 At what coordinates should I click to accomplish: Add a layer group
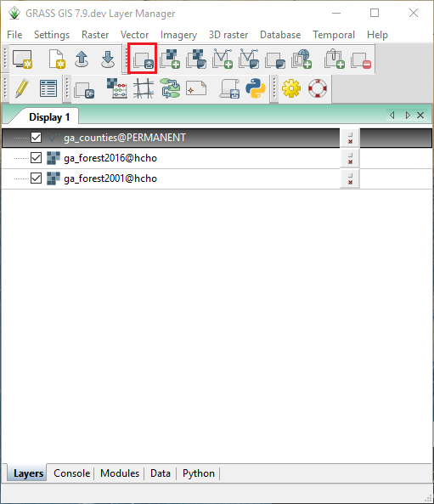click(x=334, y=59)
